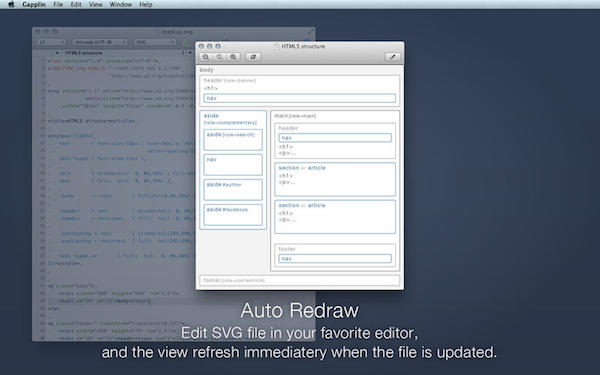Click the pencil edit icon in toolbar
This screenshot has height=375, width=600.
click(x=393, y=57)
